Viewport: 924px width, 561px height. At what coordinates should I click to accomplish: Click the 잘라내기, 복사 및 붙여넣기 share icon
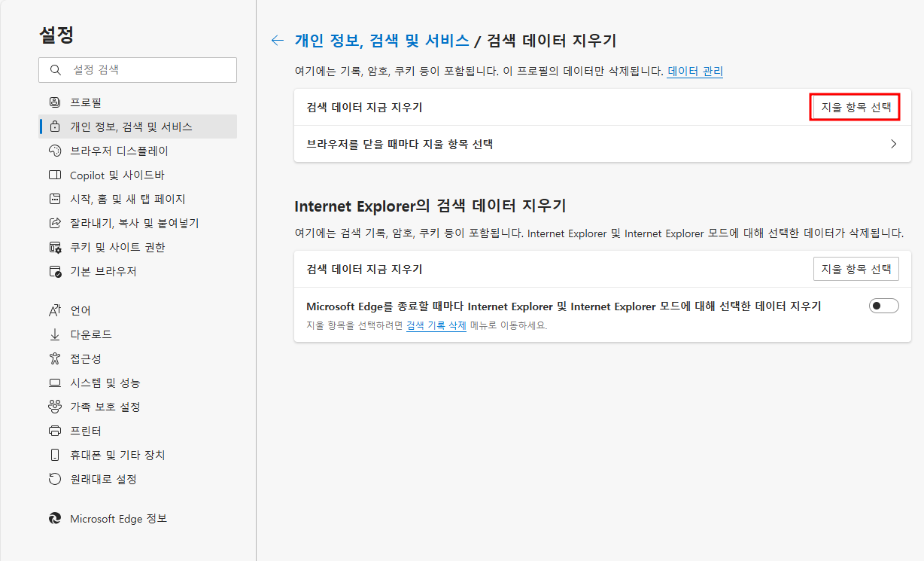[x=54, y=223]
